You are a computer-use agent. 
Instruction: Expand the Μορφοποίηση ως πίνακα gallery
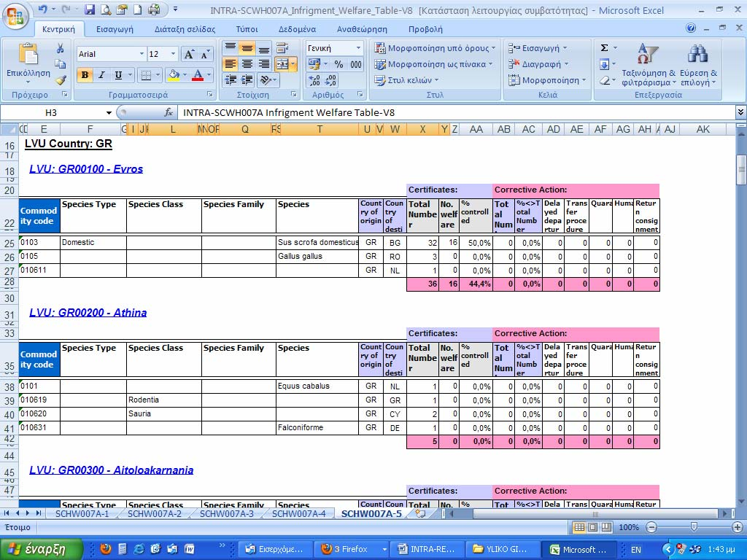(x=433, y=64)
